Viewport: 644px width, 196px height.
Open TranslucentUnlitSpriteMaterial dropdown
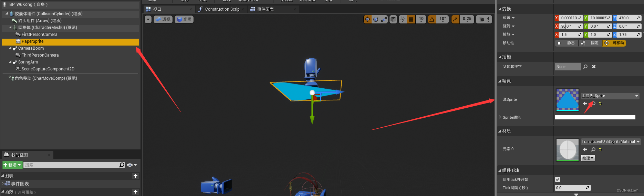(x=611, y=142)
